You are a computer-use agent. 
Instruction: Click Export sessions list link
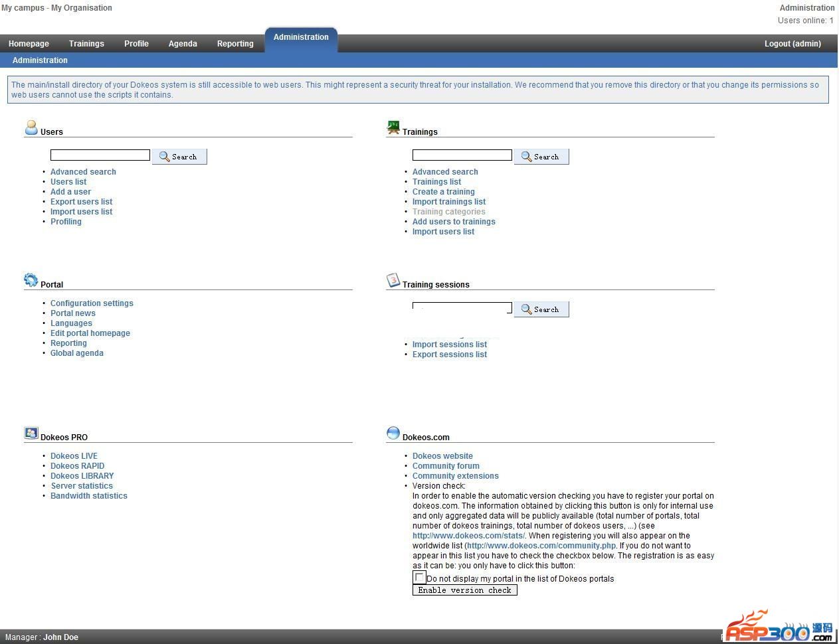[450, 355]
